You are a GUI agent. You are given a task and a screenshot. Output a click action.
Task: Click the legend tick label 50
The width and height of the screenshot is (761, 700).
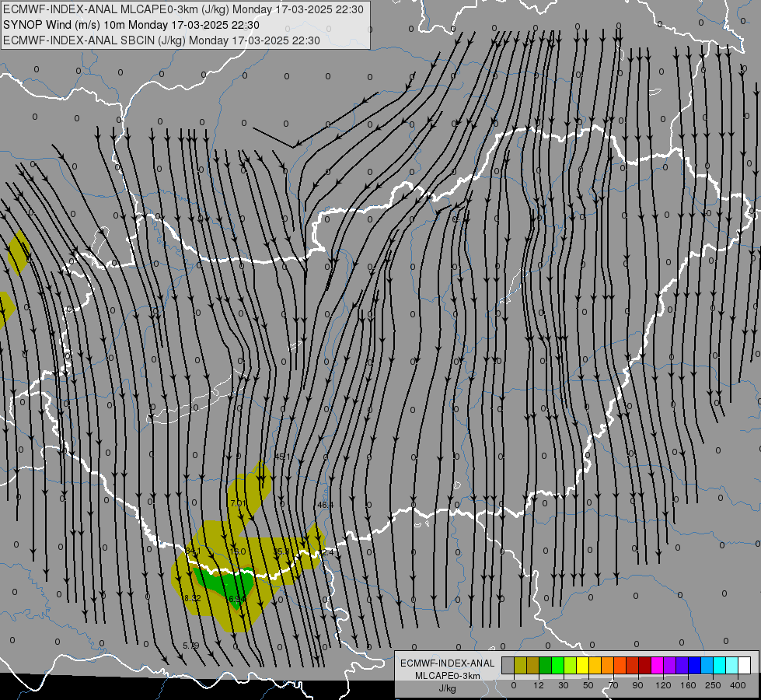click(x=588, y=685)
